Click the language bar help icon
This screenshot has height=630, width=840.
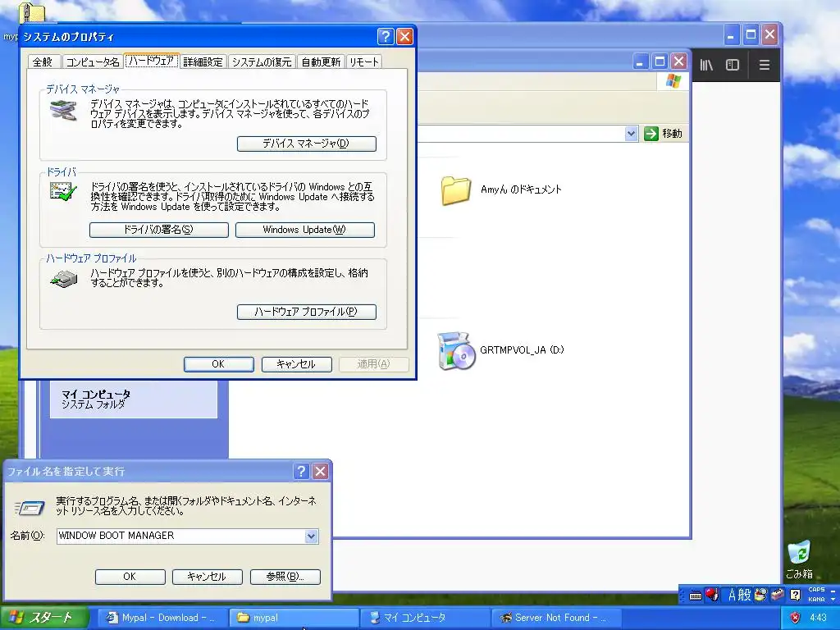click(x=795, y=595)
